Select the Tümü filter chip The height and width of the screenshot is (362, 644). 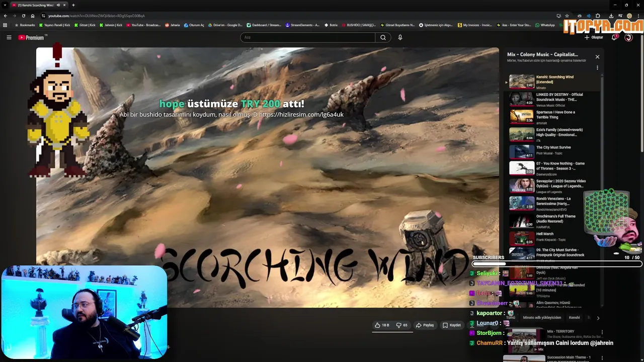(x=511, y=318)
